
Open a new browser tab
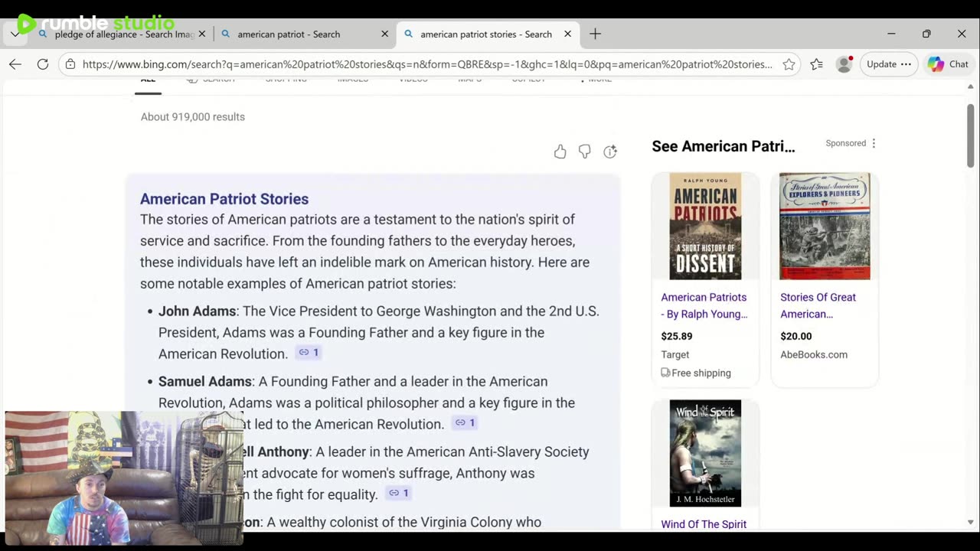[595, 34]
